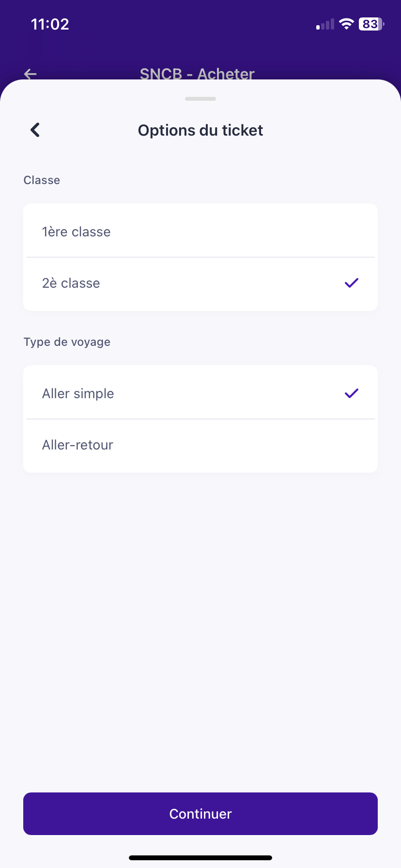Click the cellular signal bars icon
The width and height of the screenshot is (401, 868).
[x=325, y=24]
